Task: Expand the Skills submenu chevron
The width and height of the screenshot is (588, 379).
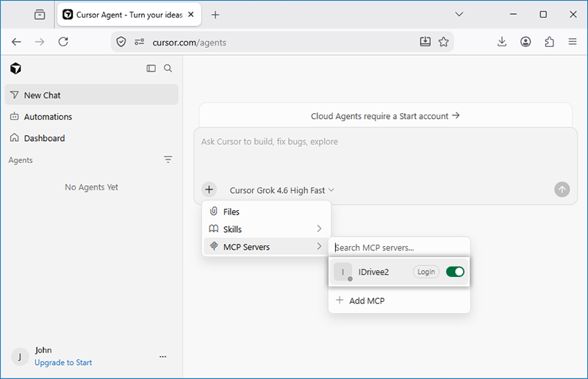Action: pos(319,228)
